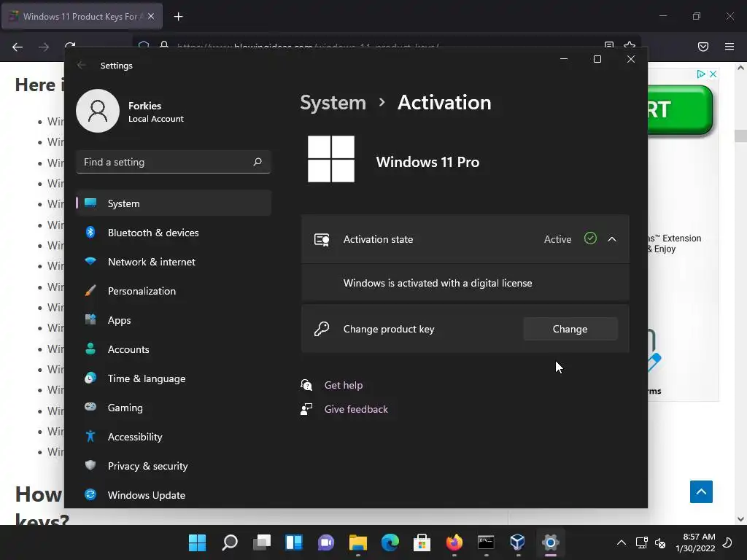This screenshot has height=560, width=747.
Task: Open the Firefox hamburger menu
Action: [x=729, y=47]
